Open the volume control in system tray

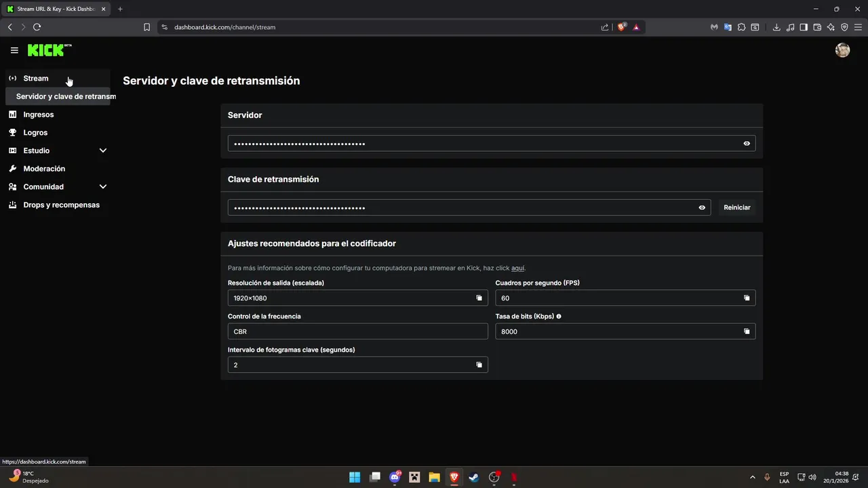(x=812, y=477)
